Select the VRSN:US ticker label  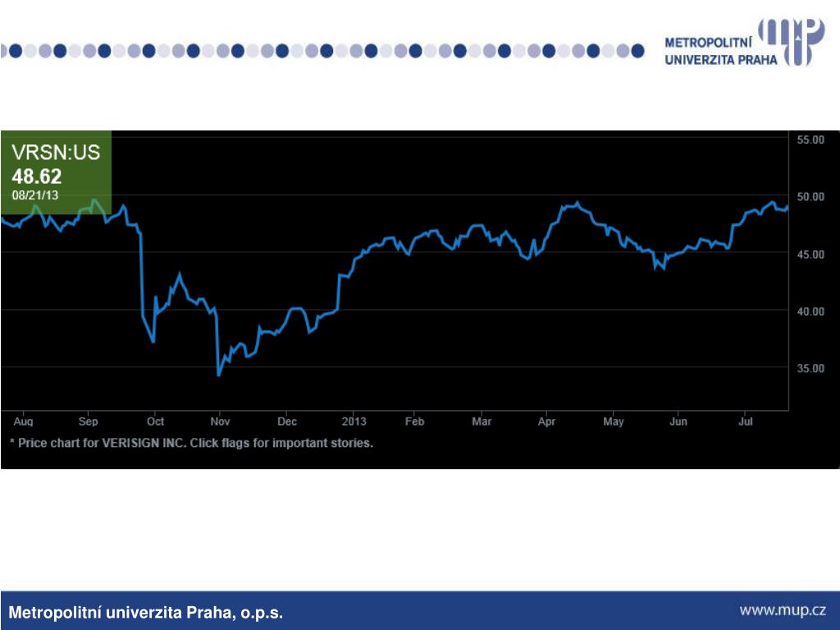(x=56, y=153)
